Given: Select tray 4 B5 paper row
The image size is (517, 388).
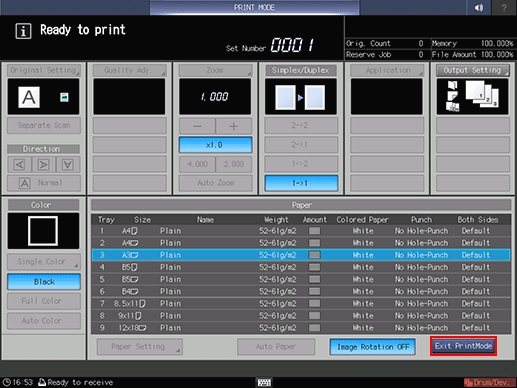Looking at the screenshot, I should point(301,267).
